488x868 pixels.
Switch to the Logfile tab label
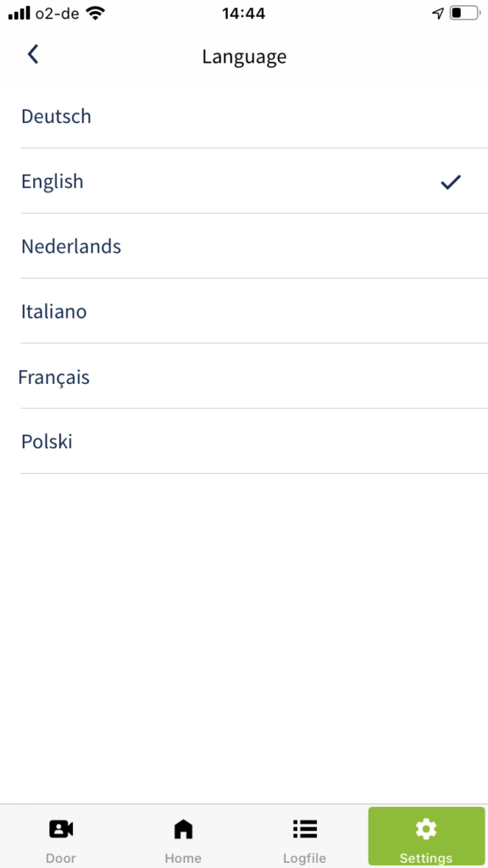tap(304, 859)
